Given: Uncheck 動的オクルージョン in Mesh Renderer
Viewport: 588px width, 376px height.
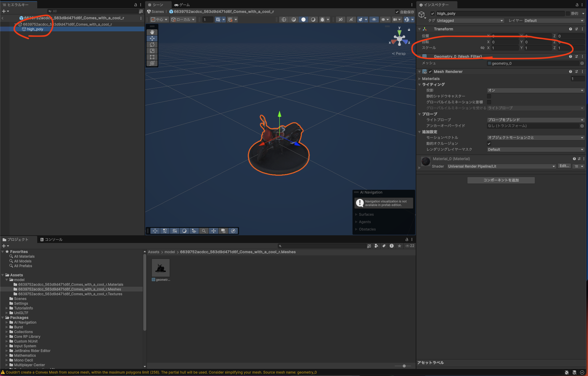Looking at the screenshot, I should [x=489, y=144].
